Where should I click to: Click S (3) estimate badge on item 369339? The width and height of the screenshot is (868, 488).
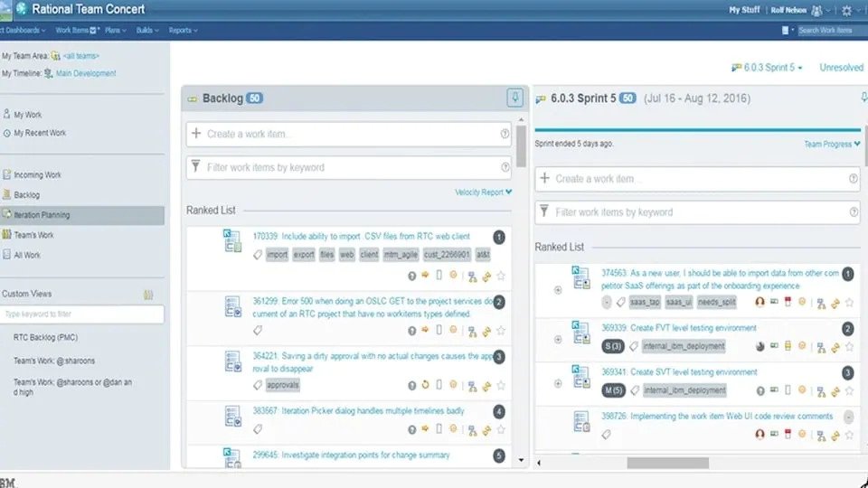(x=613, y=346)
